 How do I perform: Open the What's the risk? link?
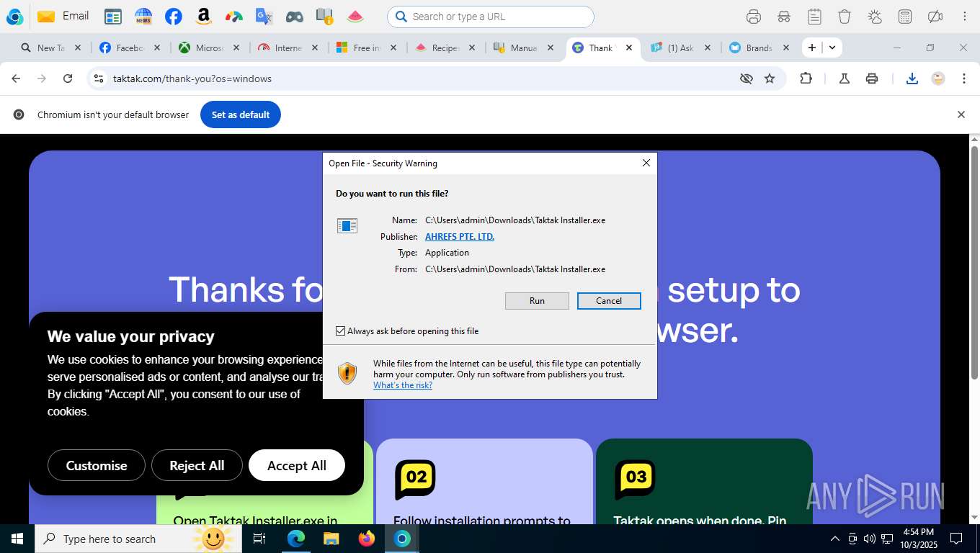point(403,385)
